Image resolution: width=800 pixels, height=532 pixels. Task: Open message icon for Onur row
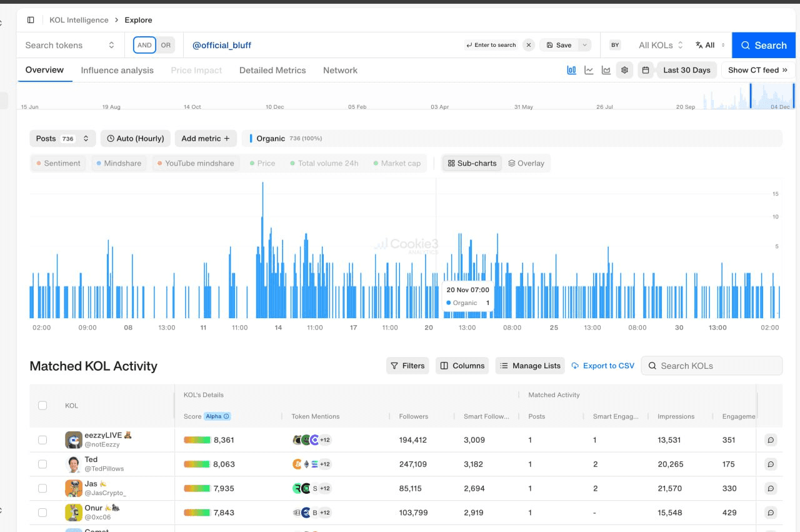[771, 513]
